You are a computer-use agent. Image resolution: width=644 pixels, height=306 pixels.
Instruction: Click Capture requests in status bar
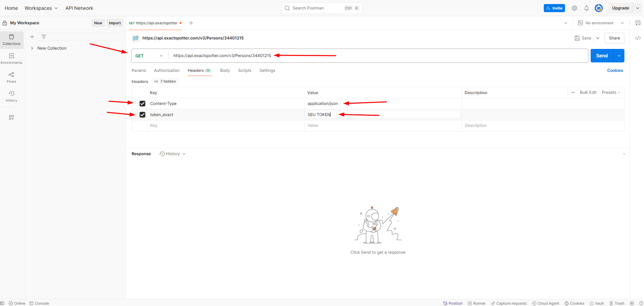509,303
